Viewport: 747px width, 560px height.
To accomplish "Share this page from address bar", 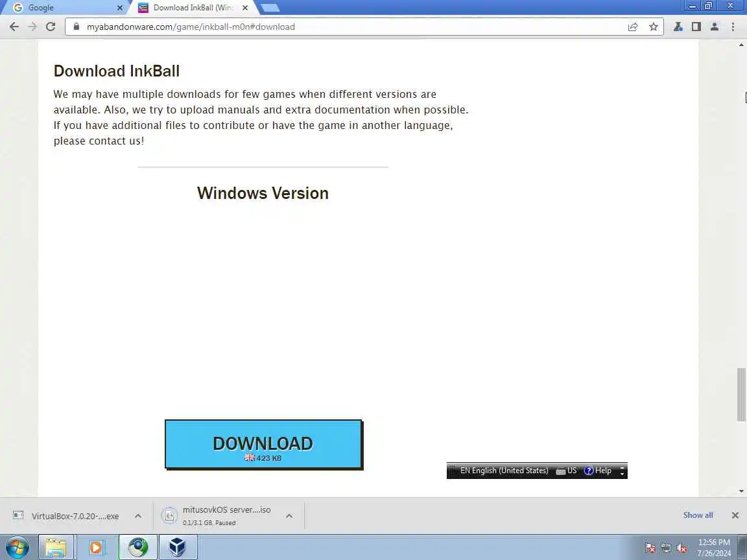I will tap(633, 27).
